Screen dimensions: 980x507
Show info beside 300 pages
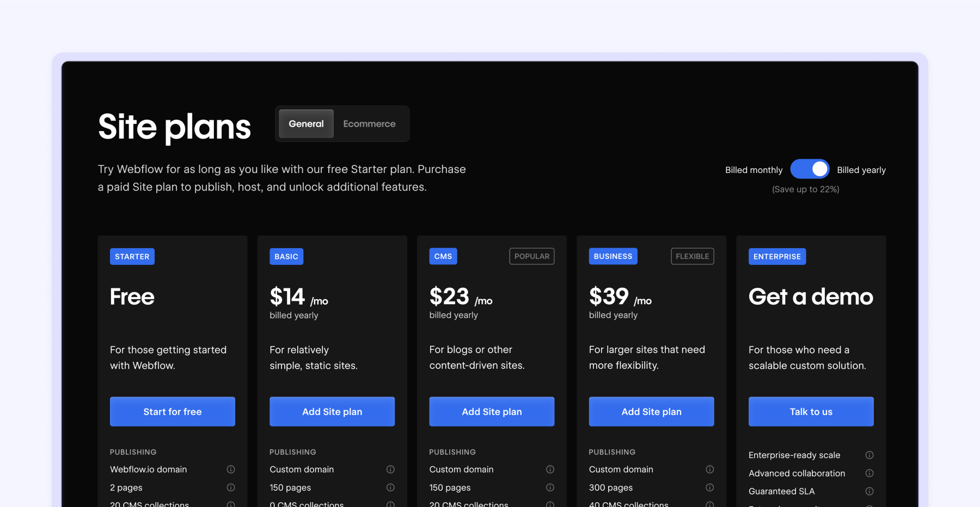click(710, 487)
